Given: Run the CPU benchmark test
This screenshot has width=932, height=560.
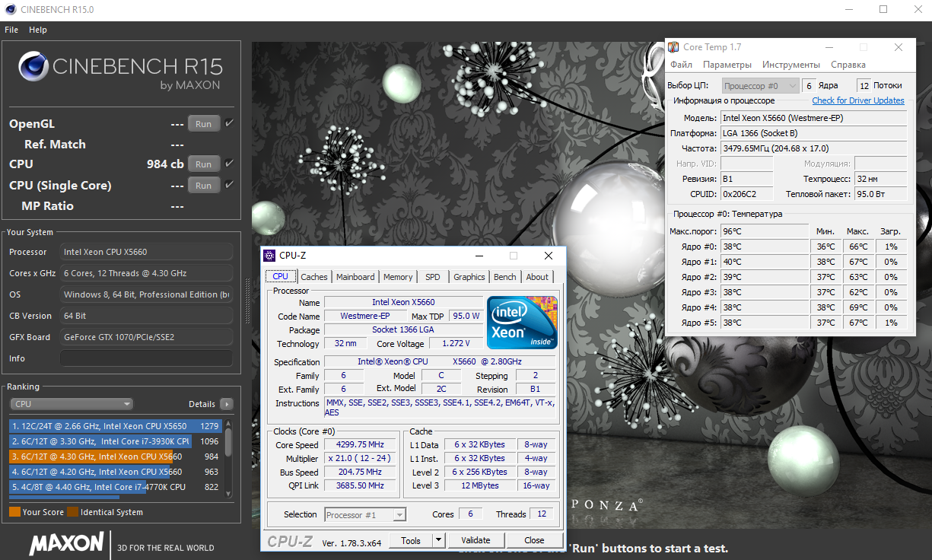Looking at the screenshot, I should click(x=203, y=164).
